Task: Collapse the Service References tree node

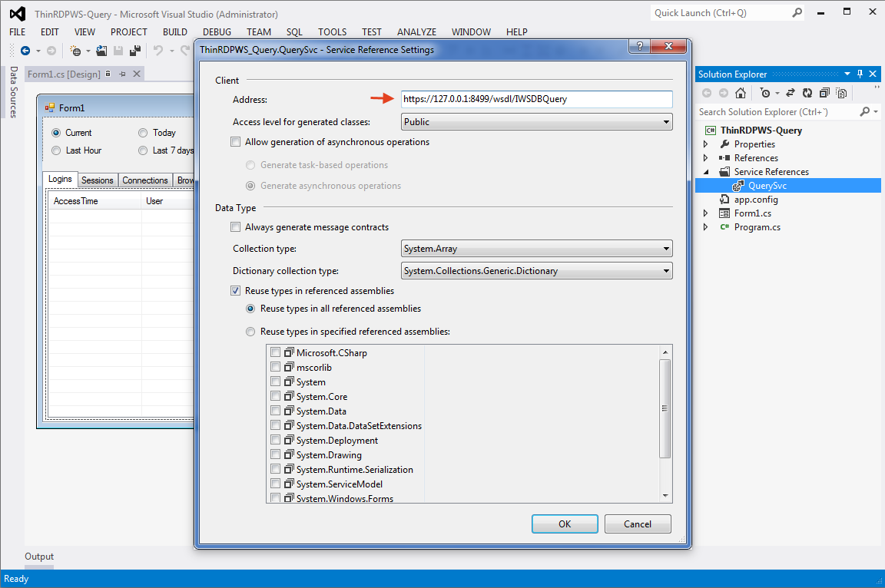Action: coord(705,171)
